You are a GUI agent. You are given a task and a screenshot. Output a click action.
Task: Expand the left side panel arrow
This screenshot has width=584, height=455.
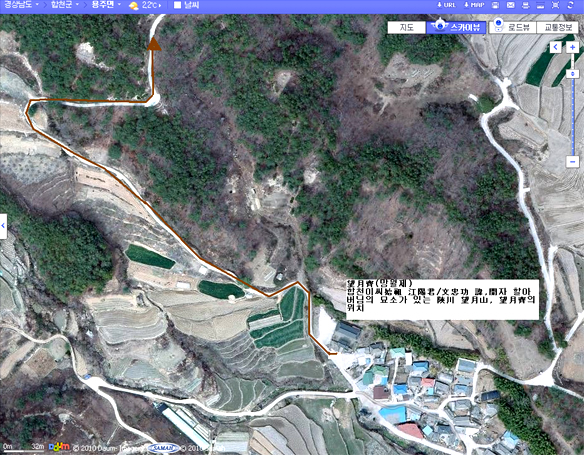(x=3, y=226)
